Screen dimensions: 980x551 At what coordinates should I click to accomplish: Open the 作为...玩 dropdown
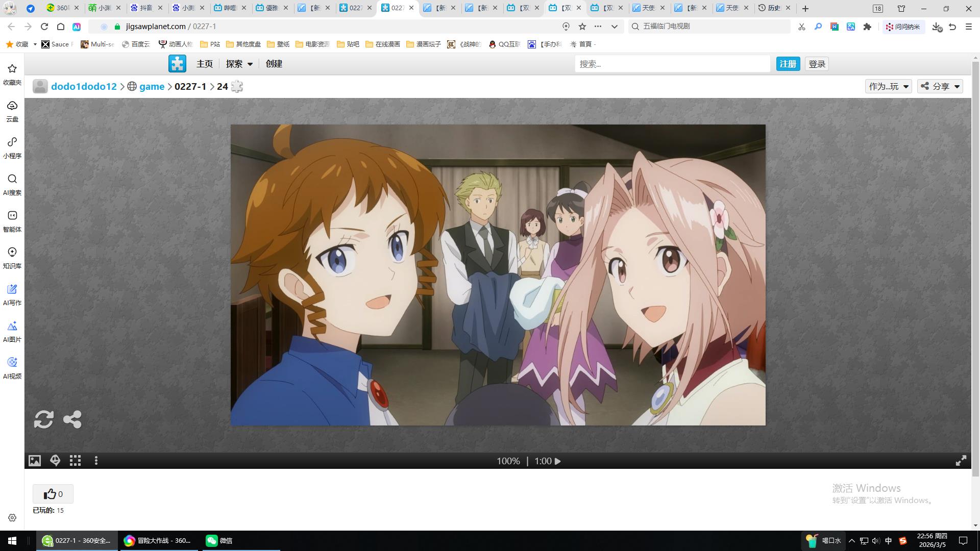[x=888, y=86]
